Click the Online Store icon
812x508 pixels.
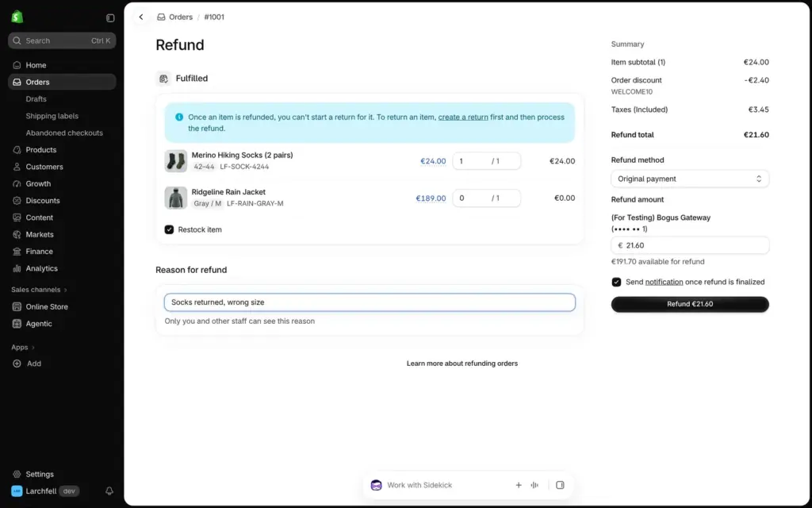pos(17,307)
